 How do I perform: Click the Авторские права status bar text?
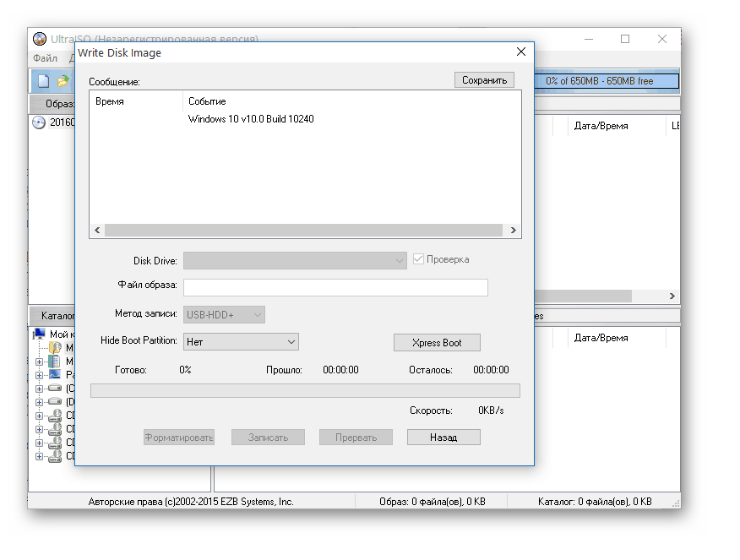[x=191, y=502]
